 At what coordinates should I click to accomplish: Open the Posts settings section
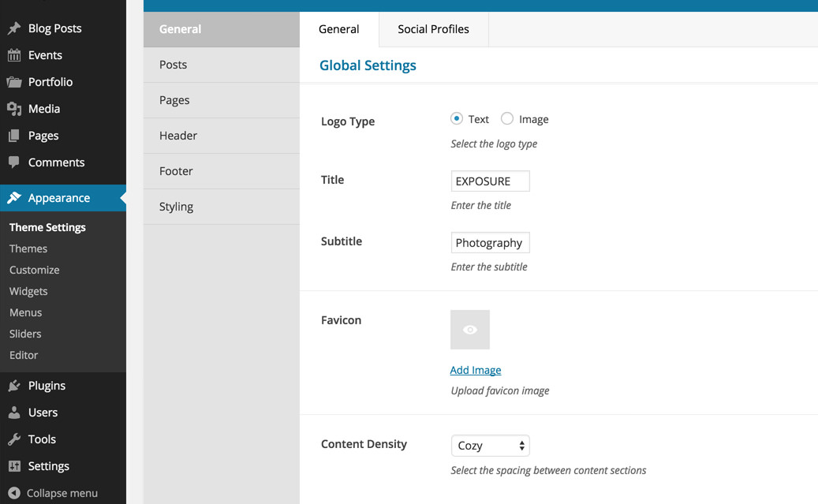click(222, 65)
